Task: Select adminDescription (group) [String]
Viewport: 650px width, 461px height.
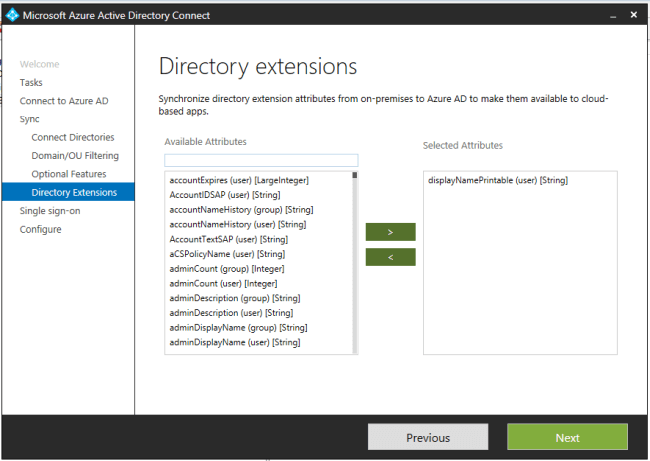Action: tap(235, 298)
